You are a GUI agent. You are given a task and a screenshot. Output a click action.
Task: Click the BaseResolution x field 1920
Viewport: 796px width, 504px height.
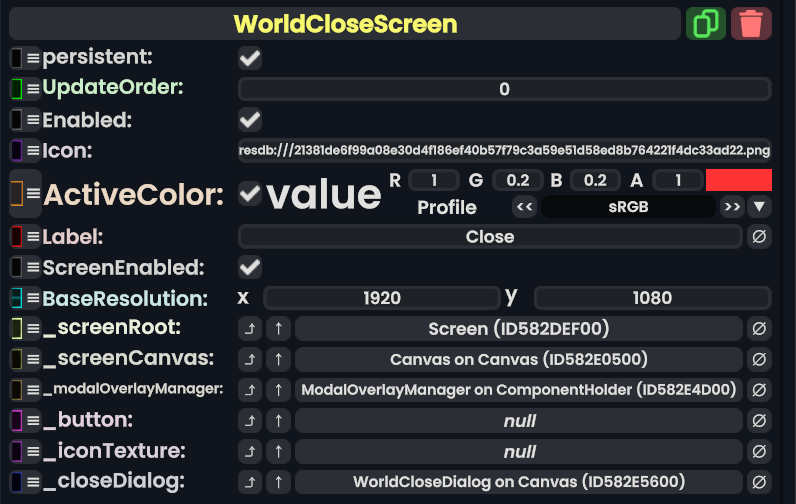tap(382, 298)
